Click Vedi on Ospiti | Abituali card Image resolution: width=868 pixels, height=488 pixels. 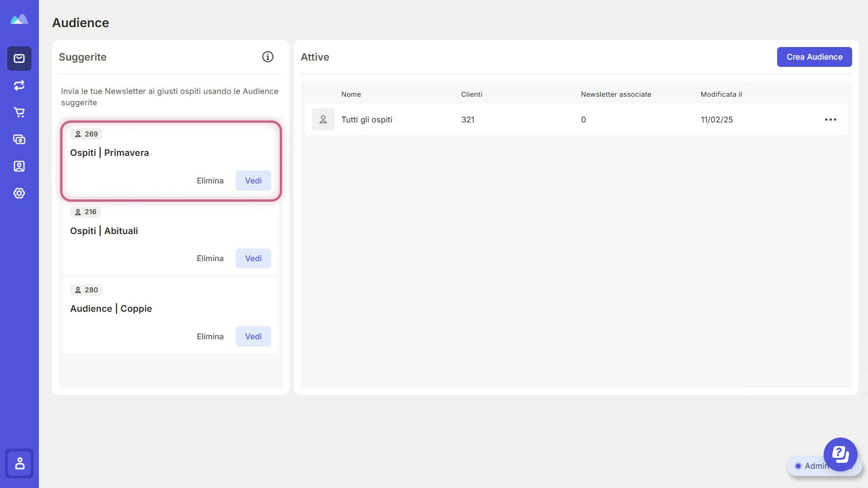point(253,258)
